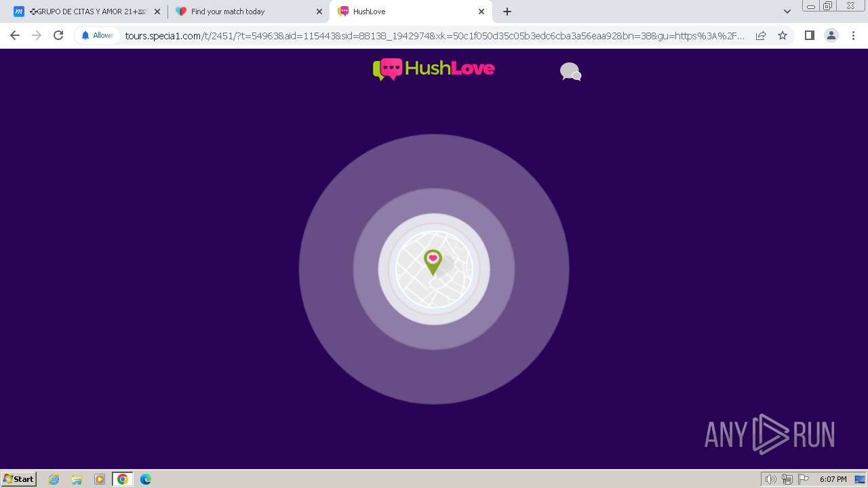Click the HushLove logo
868x488 pixels.
(434, 69)
